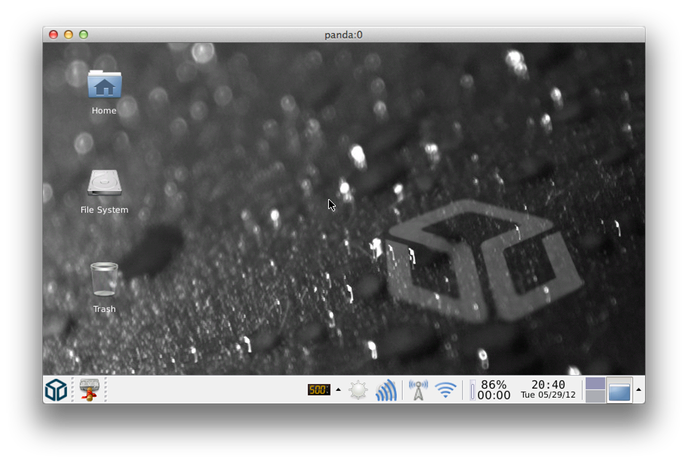
Task: Click the panda:0 window title
Action: click(x=344, y=35)
